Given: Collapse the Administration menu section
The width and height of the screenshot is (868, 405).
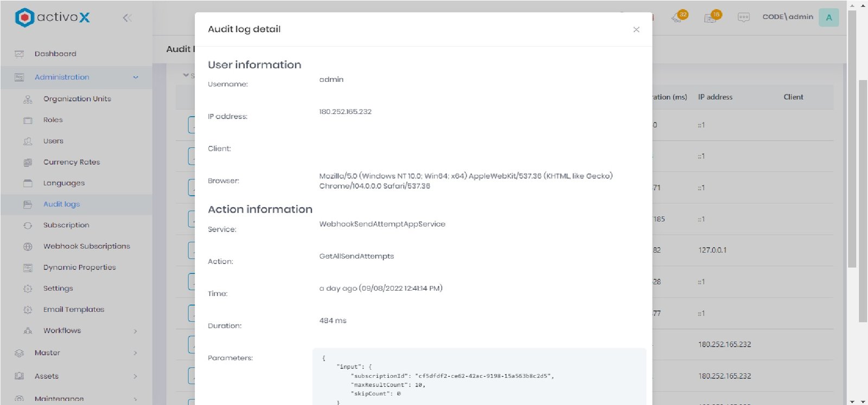Looking at the screenshot, I should [136, 78].
